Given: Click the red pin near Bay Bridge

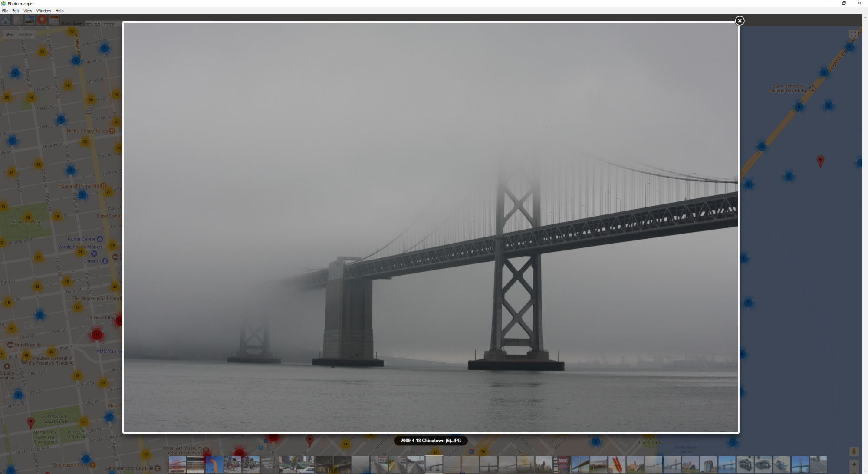Looking at the screenshot, I should tap(820, 161).
